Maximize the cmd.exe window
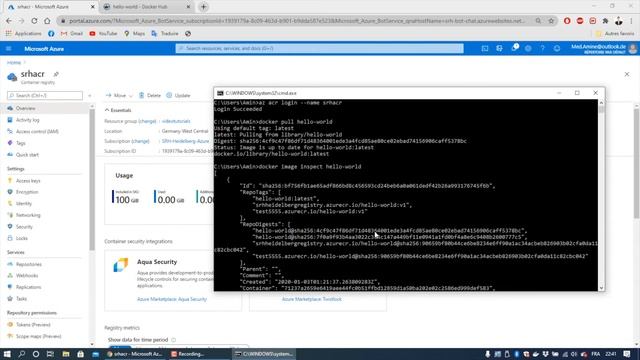Viewport: 640px width, 360px height. 577,93
